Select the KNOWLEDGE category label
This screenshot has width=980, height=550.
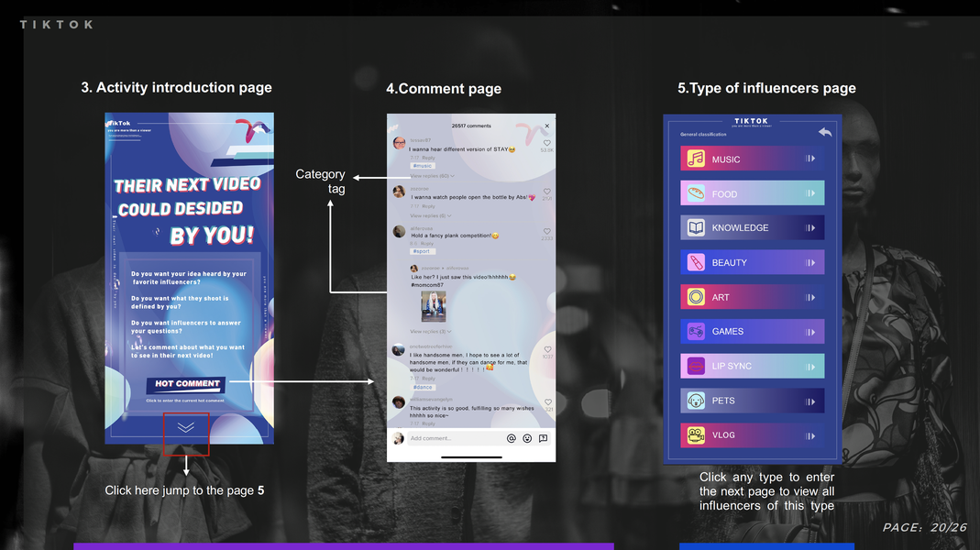pyautogui.click(x=740, y=228)
